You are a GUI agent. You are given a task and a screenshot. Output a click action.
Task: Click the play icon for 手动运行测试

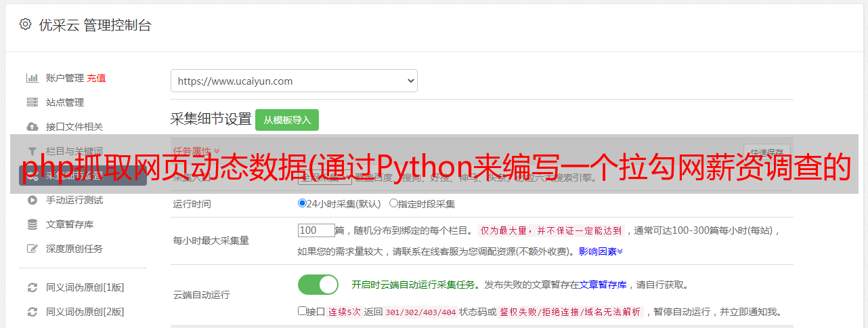32,200
